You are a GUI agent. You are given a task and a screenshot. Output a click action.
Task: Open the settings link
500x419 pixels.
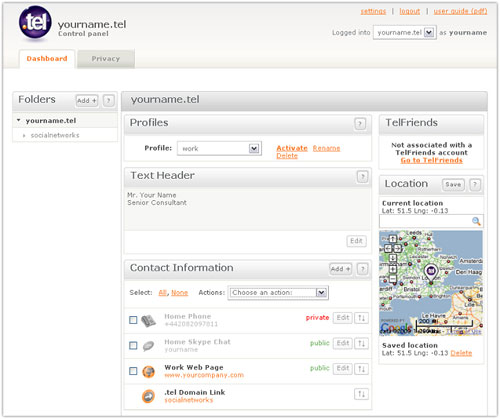pyautogui.click(x=373, y=11)
